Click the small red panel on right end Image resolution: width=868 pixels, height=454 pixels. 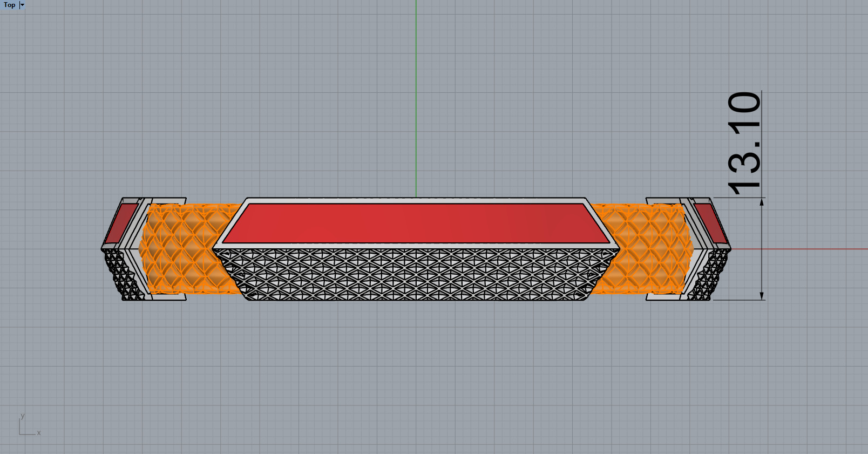(x=711, y=223)
